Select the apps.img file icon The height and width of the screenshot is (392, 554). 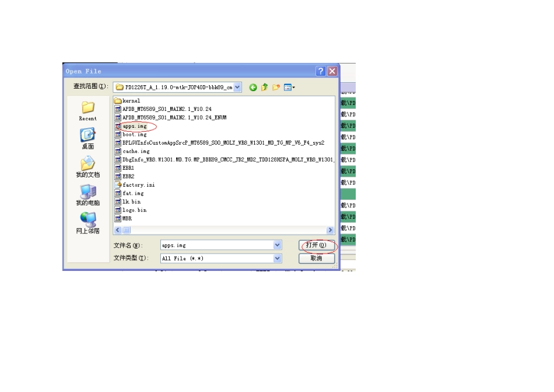pyautogui.click(x=118, y=126)
